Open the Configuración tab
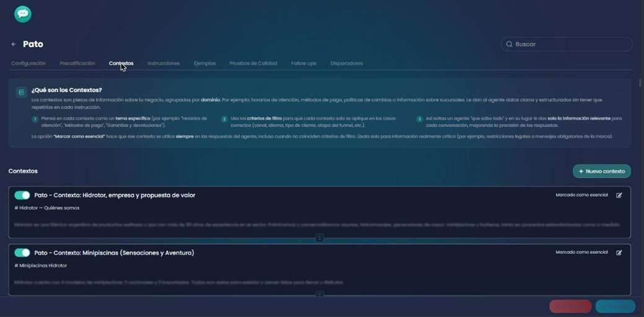Viewport: 644px width, 317px height. [28, 63]
